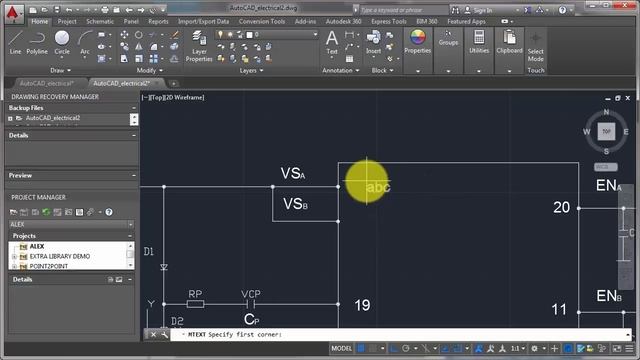The image size is (640, 360).
Task: Click the Refresh icon in Project Manager toolbar
Action: 46,212
